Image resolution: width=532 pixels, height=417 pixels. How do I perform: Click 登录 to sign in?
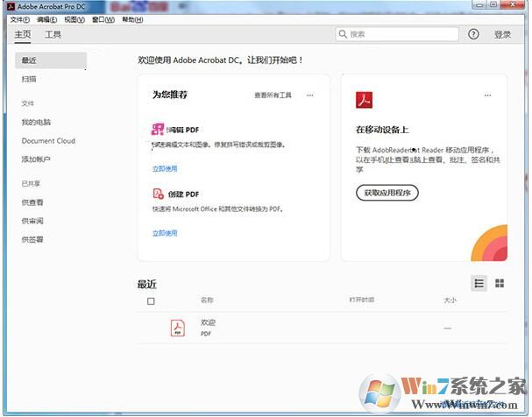tap(502, 34)
